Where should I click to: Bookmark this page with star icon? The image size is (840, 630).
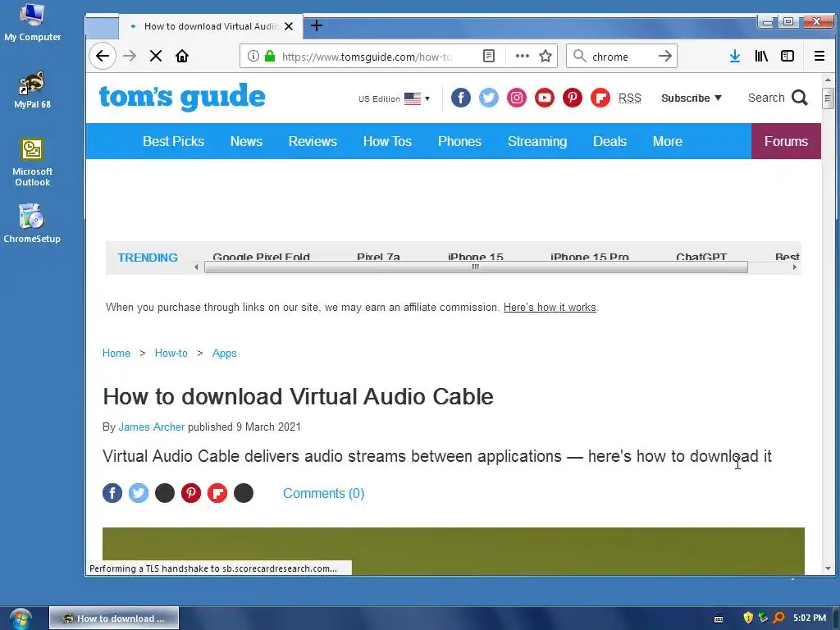tap(546, 57)
